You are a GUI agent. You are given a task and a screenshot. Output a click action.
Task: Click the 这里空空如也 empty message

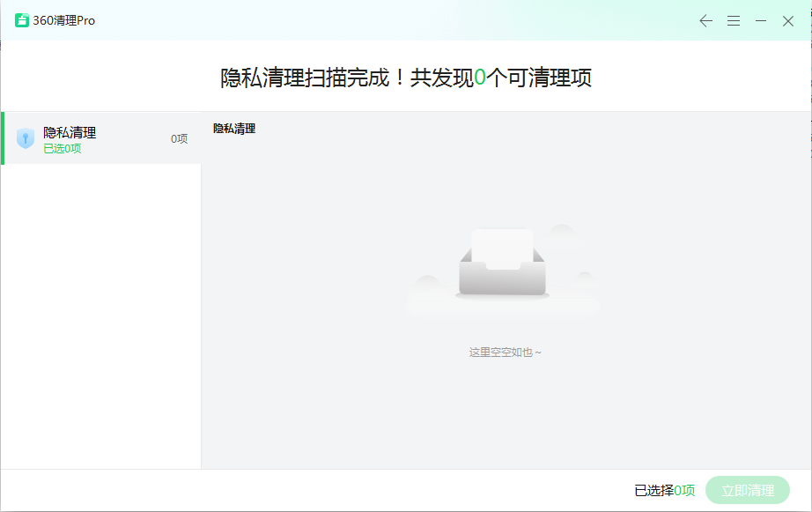(505, 352)
